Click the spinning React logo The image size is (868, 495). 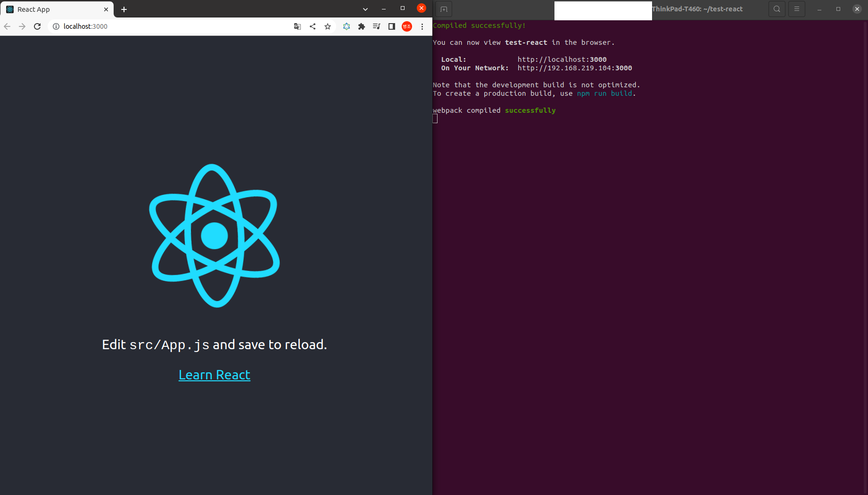pyautogui.click(x=215, y=235)
